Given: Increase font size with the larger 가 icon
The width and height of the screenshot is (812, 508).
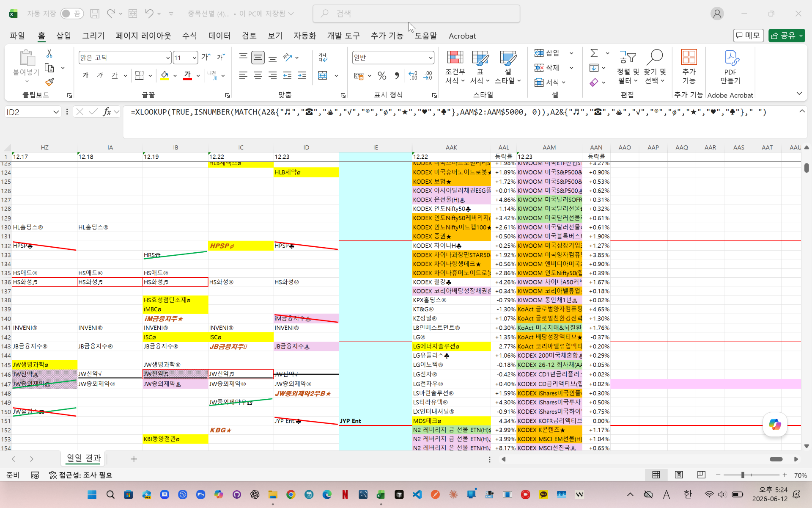Looking at the screenshot, I should coord(206,57).
